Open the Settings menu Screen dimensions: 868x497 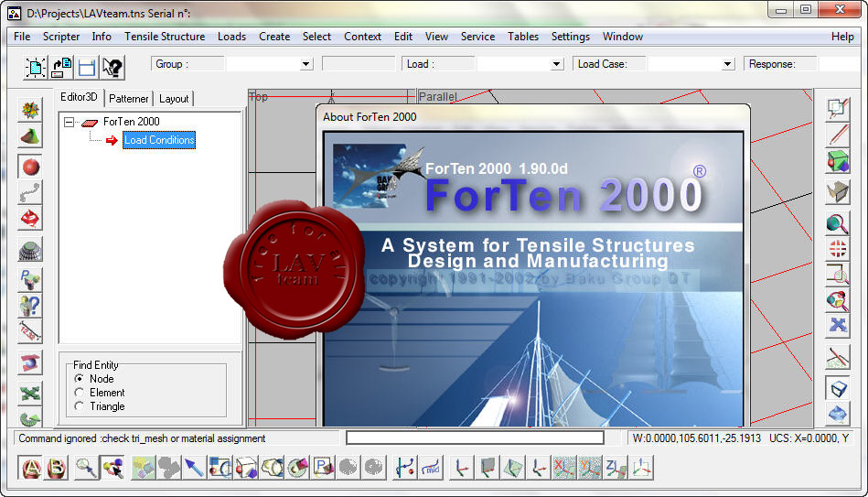[x=570, y=37]
